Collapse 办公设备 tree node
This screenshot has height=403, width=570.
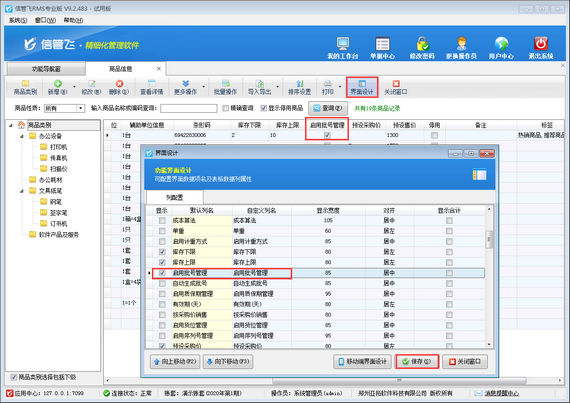(x=22, y=136)
